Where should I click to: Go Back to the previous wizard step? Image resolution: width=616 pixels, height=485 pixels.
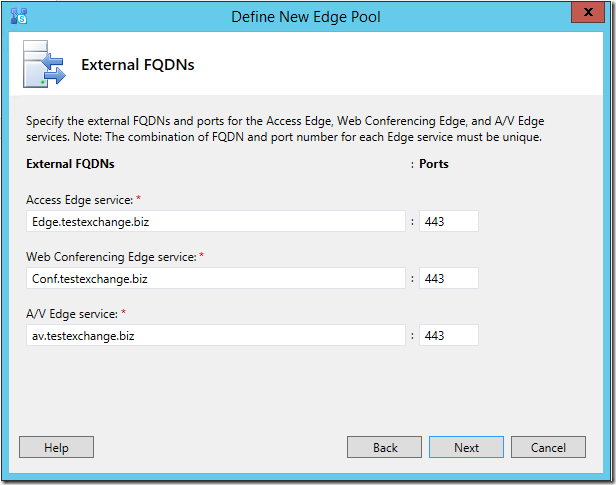click(384, 447)
